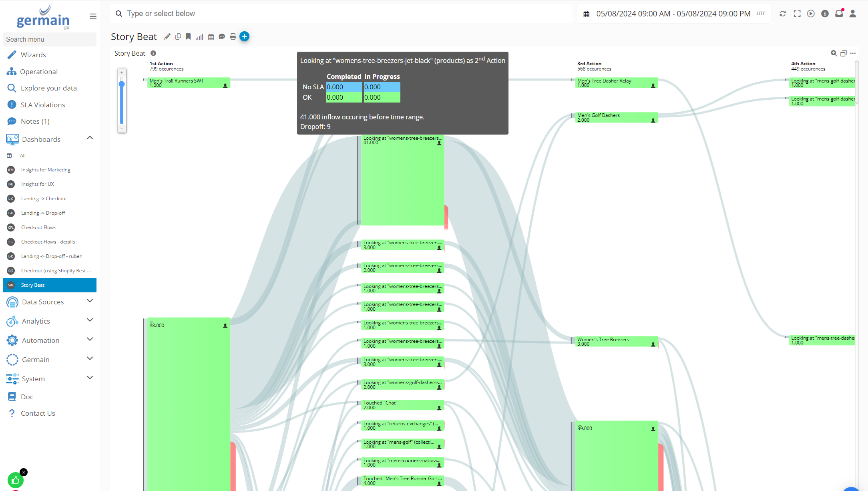Click the zoom magnifier icon on the chart panel
Viewport: 868px width, 491px height.
834,53
